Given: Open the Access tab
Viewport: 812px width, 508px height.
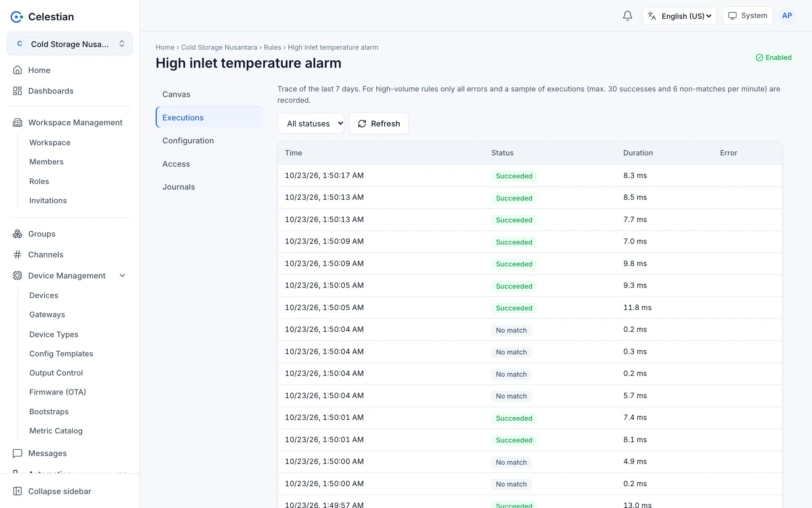Looking at the screenshot, I should tap(209, 164).
